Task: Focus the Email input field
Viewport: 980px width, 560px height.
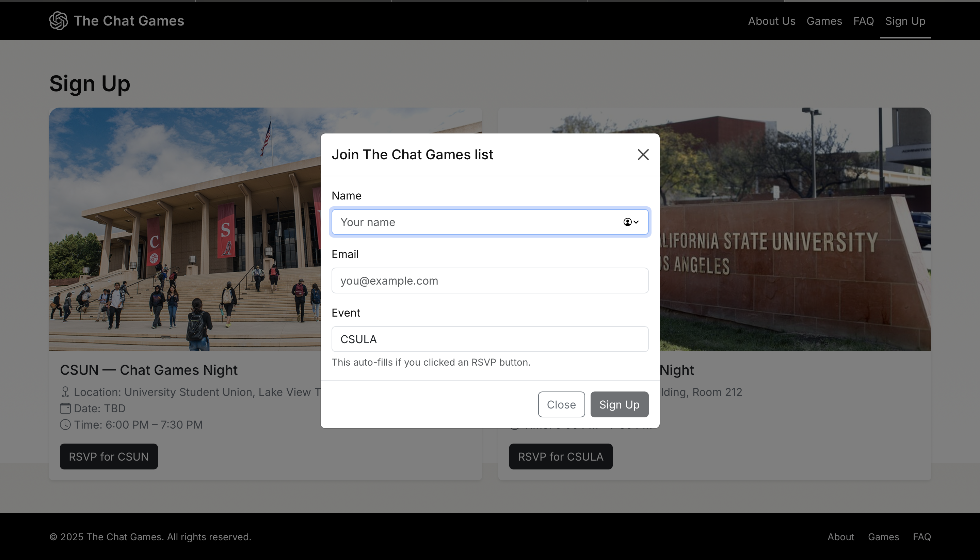Action: (x=489, y=281)
